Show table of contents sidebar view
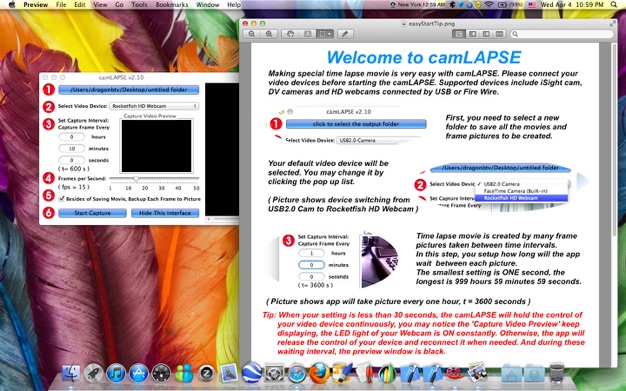626x391 pixels. tap(486, 34)
